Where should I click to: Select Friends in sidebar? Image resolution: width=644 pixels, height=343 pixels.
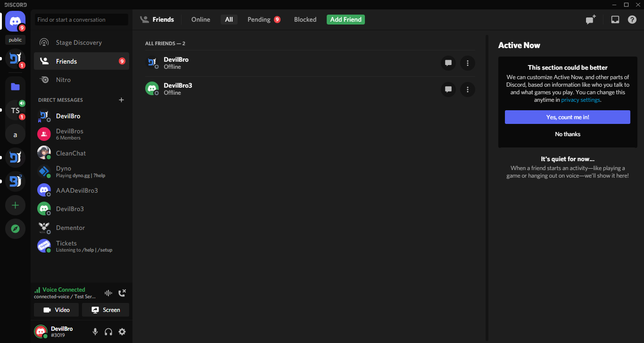(82, 61)
